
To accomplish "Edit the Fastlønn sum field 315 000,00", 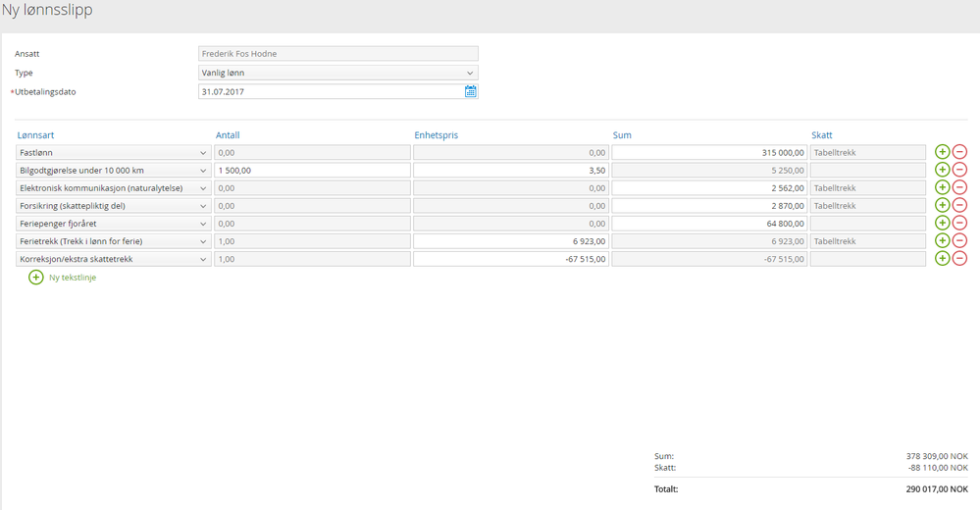I will click(x=709, y=152).
